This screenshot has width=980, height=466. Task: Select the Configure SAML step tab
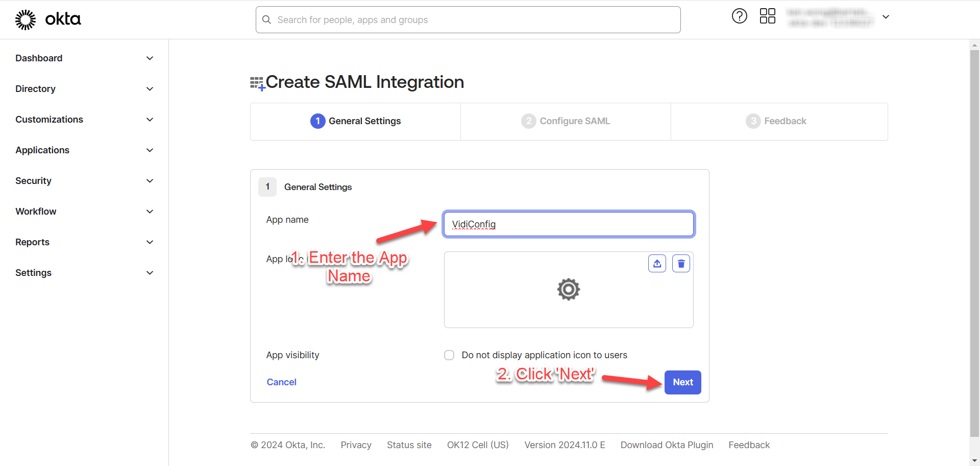click(x=566, y=121)
